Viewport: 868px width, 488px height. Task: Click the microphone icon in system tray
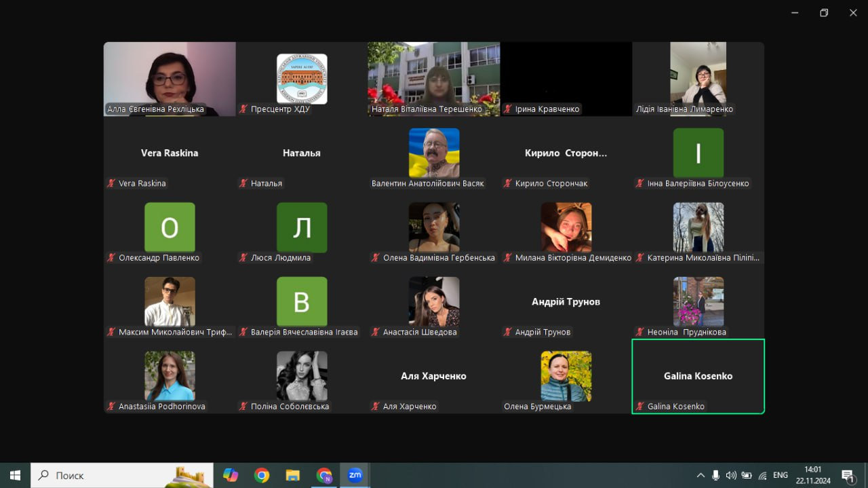click(x=716, y=475)
